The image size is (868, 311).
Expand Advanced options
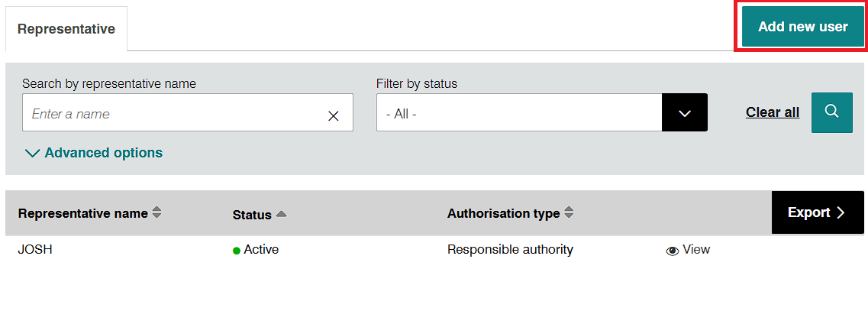[x=94, y=153]
